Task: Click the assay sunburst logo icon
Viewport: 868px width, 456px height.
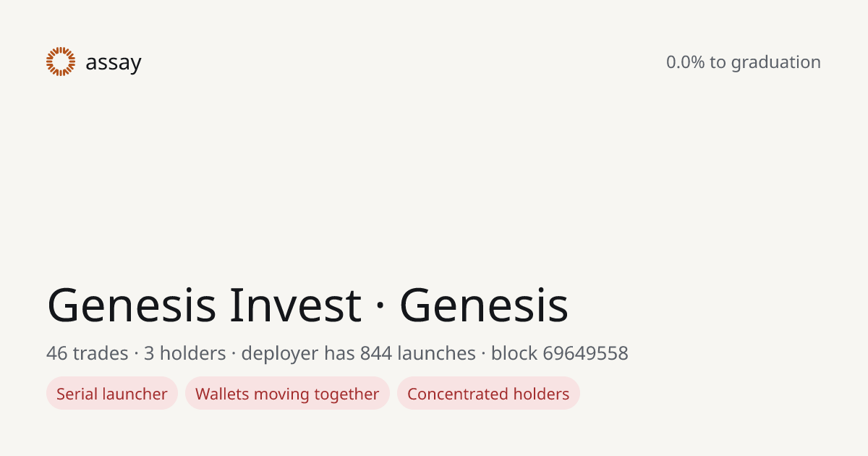Action: click(61, 62)
